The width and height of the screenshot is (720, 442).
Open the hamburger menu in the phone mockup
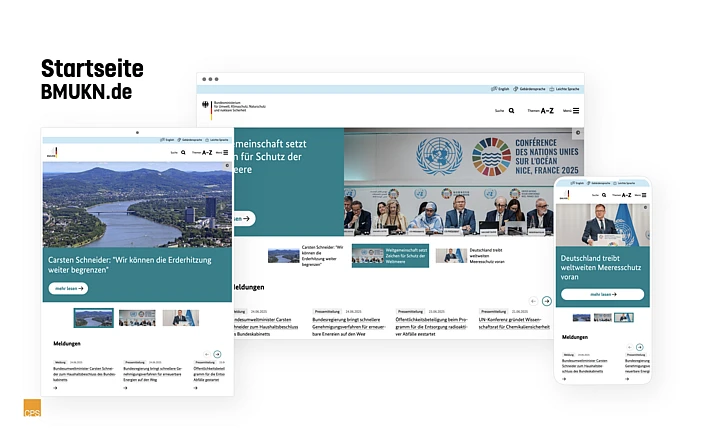point(644,195)
